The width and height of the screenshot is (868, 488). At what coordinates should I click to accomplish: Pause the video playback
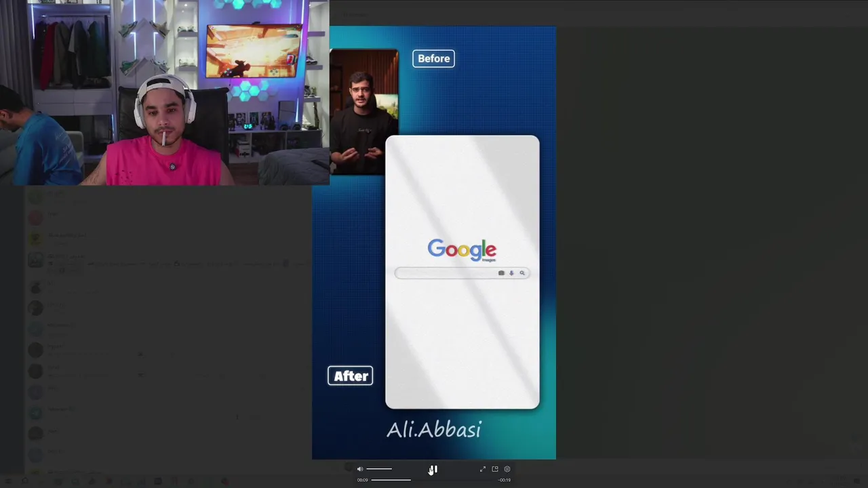click(x=433, y=469)
